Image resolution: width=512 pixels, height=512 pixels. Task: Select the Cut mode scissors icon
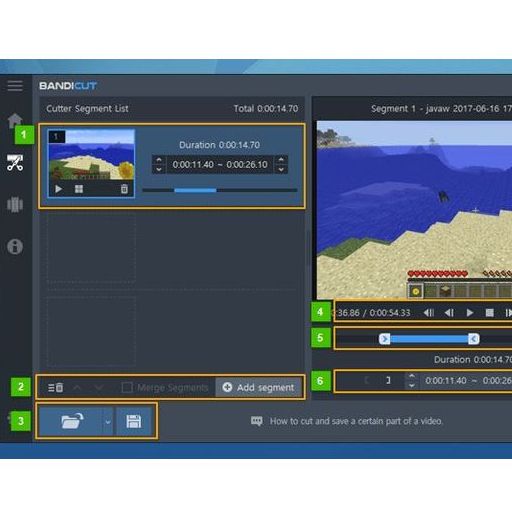15,163
